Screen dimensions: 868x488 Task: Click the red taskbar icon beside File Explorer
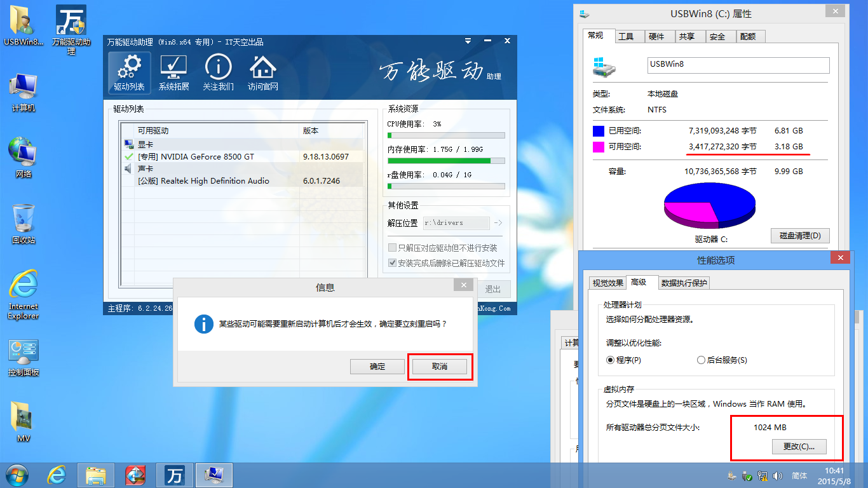pos(135,475)
